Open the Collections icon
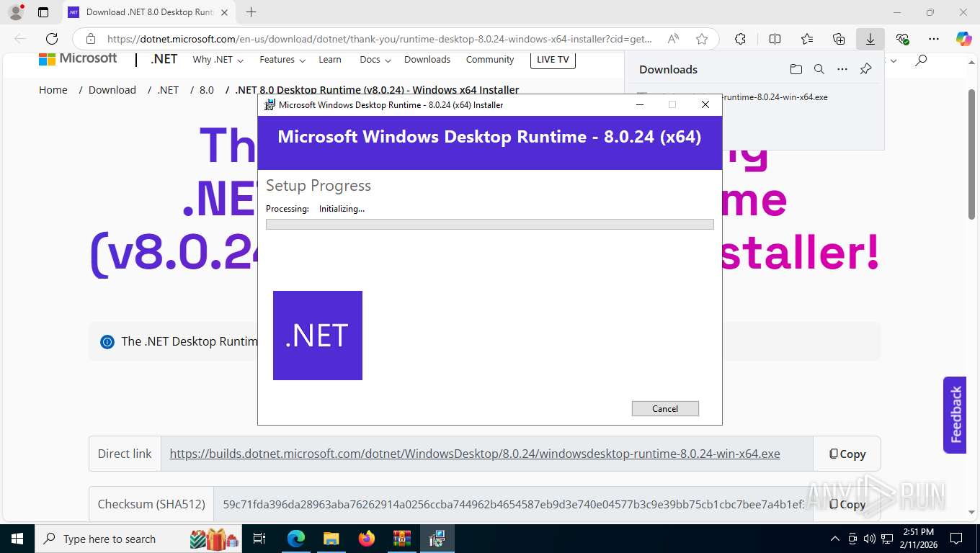Screen dimensions: 980x553 839,39
